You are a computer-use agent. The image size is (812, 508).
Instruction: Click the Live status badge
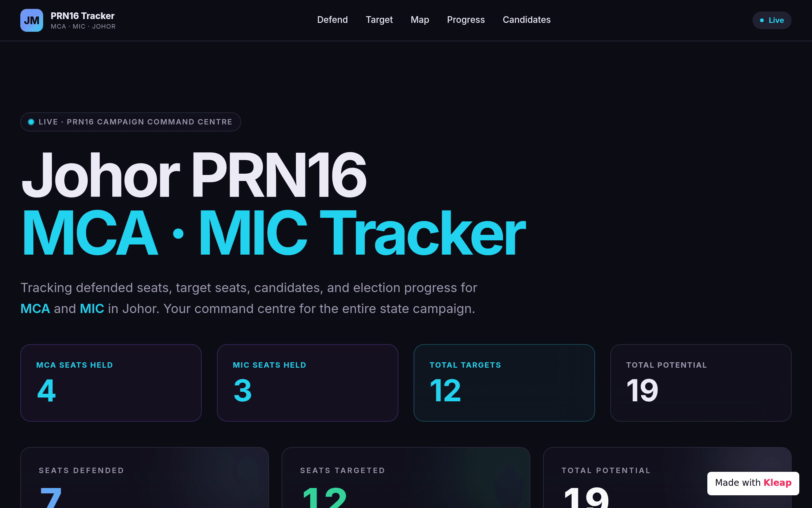tap(772, 20)
